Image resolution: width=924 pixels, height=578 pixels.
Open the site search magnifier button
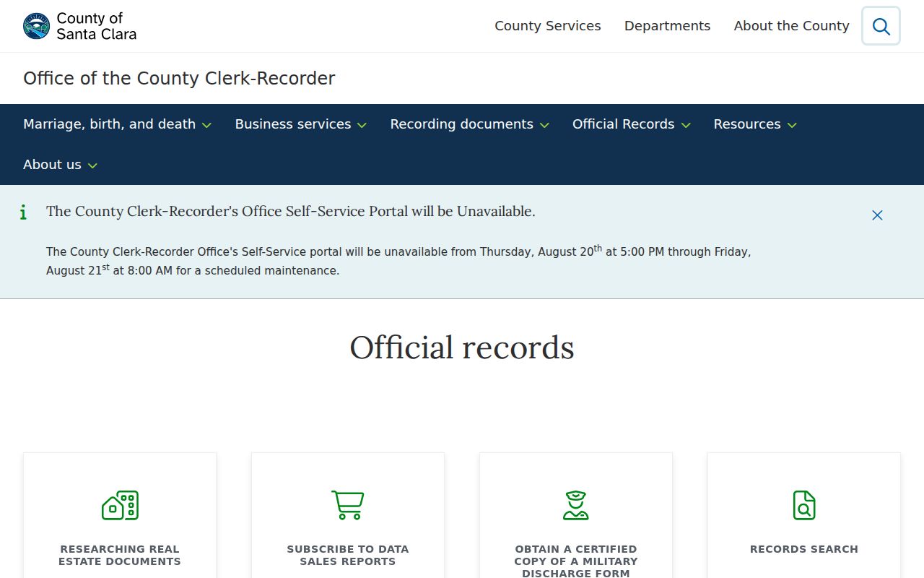(x=881, y=26)
